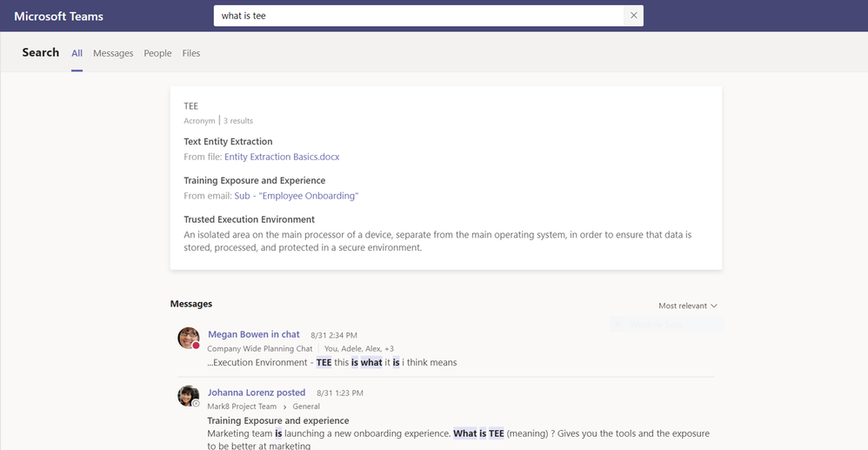
Task: Click the Search page heading
Action: [40, 52]
